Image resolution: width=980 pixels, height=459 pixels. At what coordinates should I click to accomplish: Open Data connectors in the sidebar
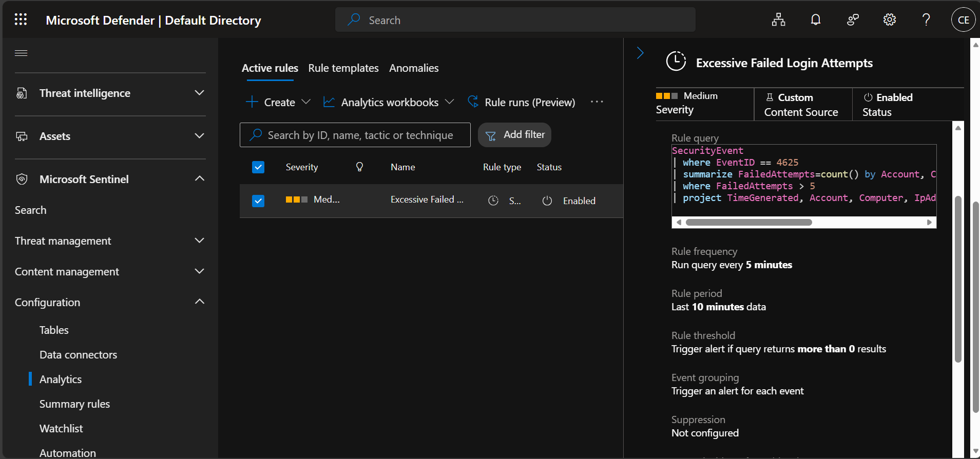point(78,354)
